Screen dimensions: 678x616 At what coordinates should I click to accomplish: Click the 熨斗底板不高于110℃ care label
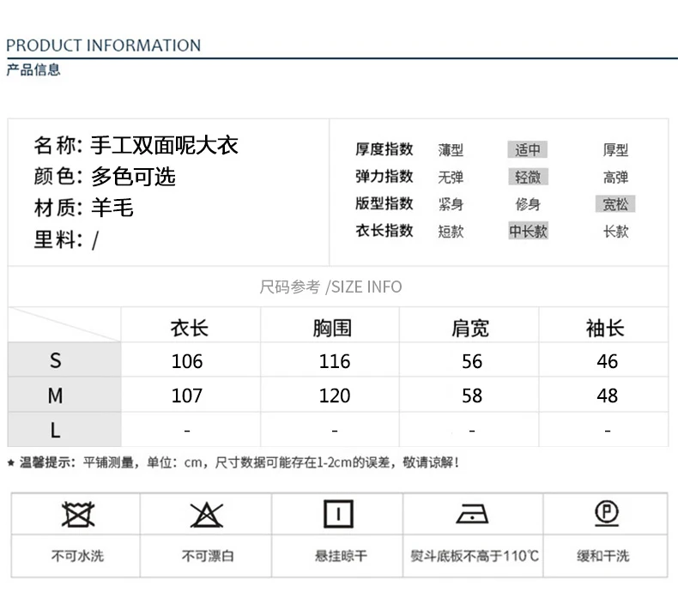point(475,555)
